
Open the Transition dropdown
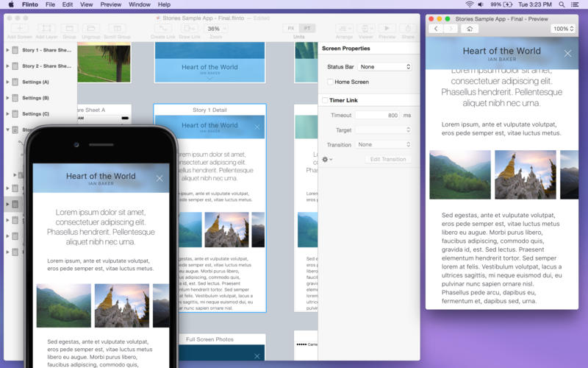click(x=384, y=144)
